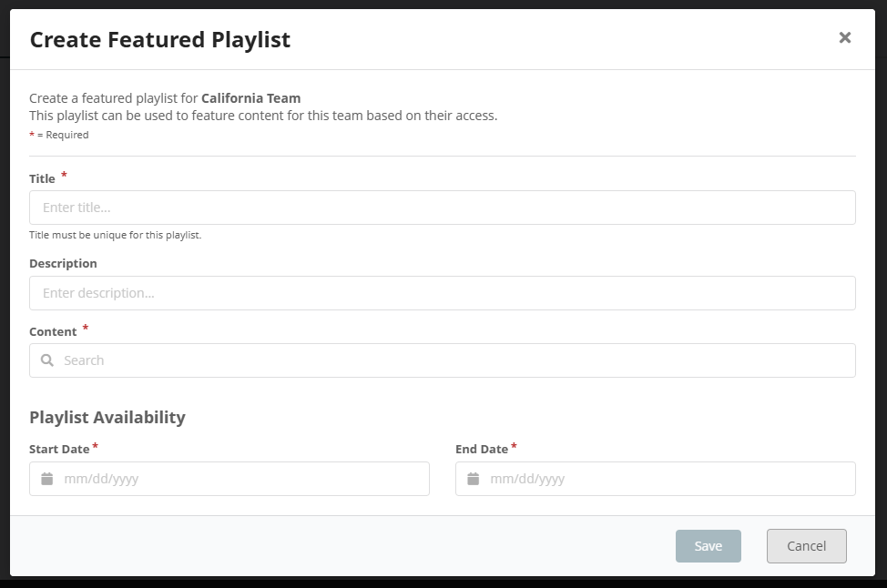Click the California Team bold text
Screen dimensions: 887x588
pyautogui.click(x=251, y=97)
